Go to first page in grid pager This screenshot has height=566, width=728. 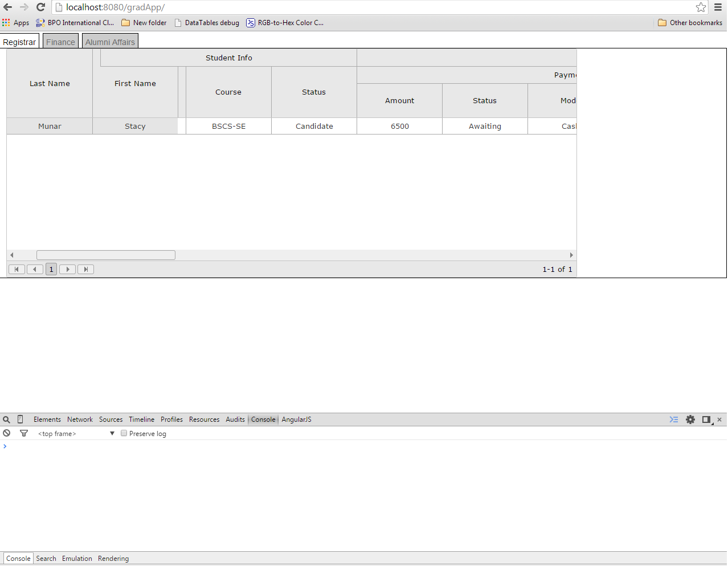[x=17, y=269]
